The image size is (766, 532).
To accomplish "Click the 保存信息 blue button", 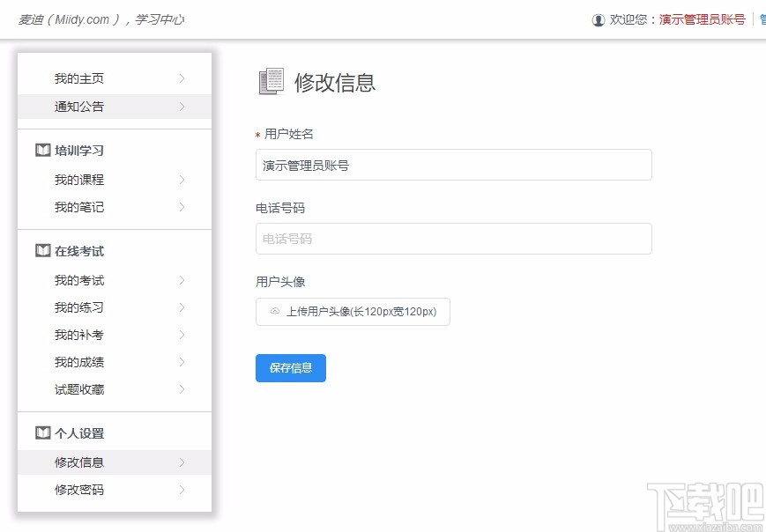I will click(x=291, y=368).
